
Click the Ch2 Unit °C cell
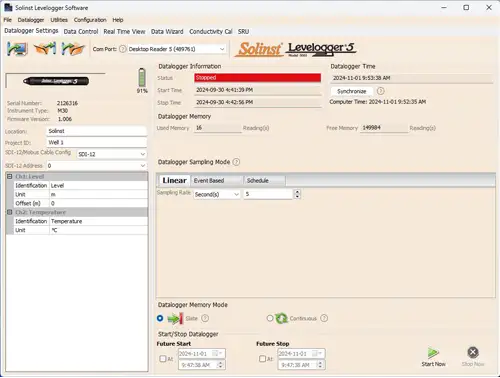point(98,230)
